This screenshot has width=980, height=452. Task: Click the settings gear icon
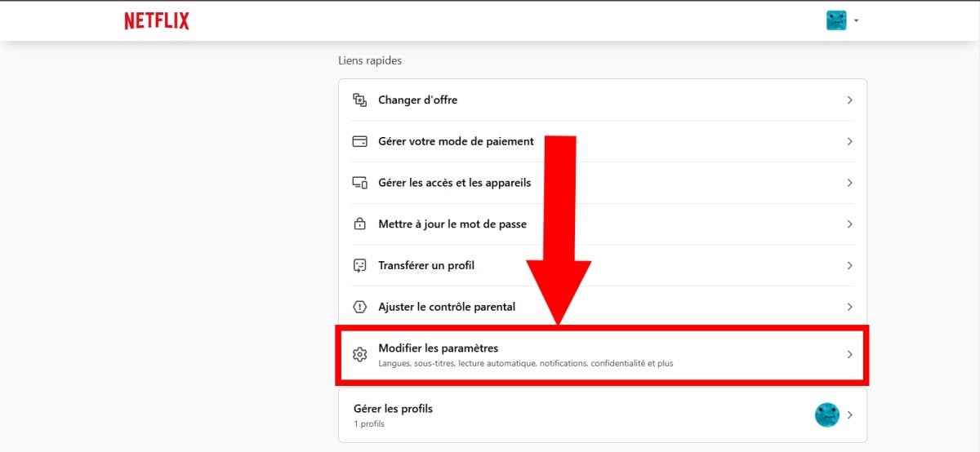359,354
